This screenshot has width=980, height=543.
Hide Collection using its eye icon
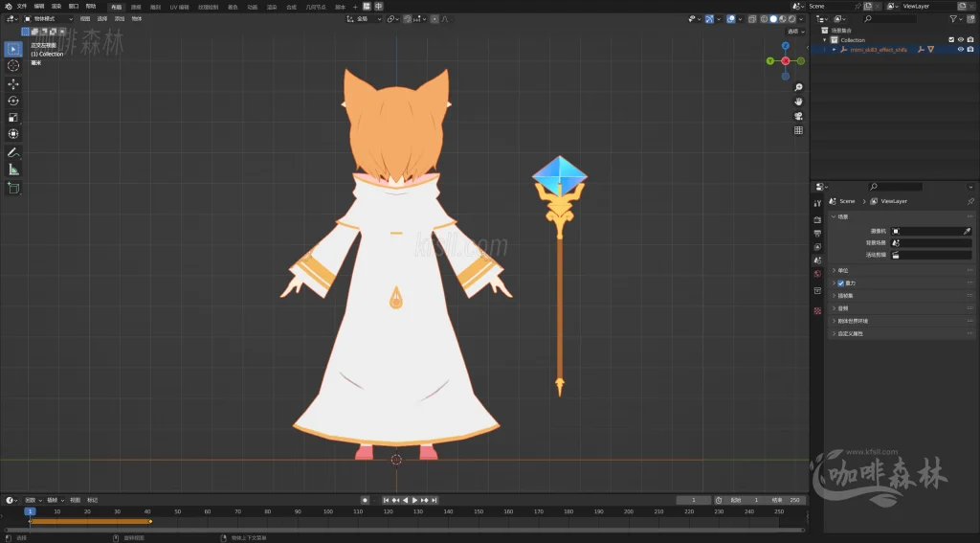[x=961, y=40]
